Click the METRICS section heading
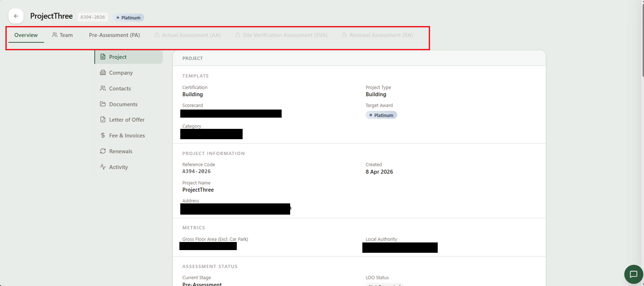Screen dimensions: 644x286 pos(194,228)
